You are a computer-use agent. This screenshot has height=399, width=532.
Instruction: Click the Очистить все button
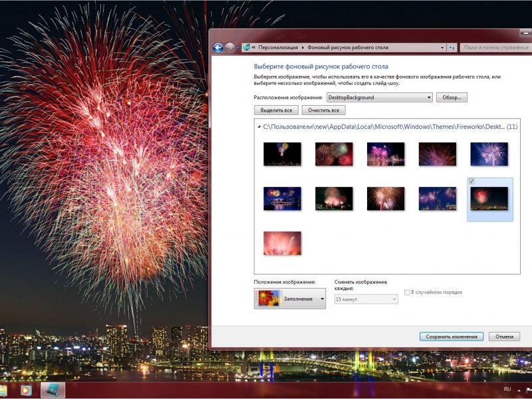pyautogui.click(x=324, y=110)
